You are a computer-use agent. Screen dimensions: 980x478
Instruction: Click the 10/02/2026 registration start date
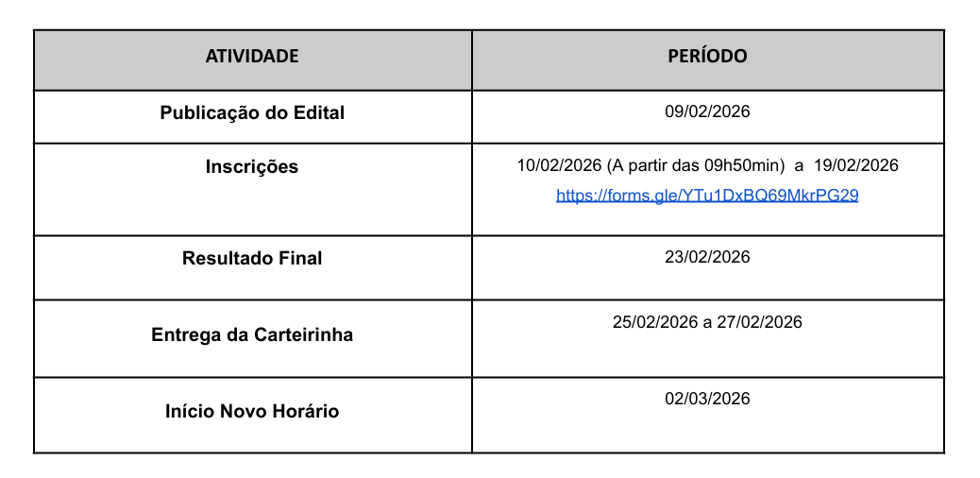click(x=559, y=166)
